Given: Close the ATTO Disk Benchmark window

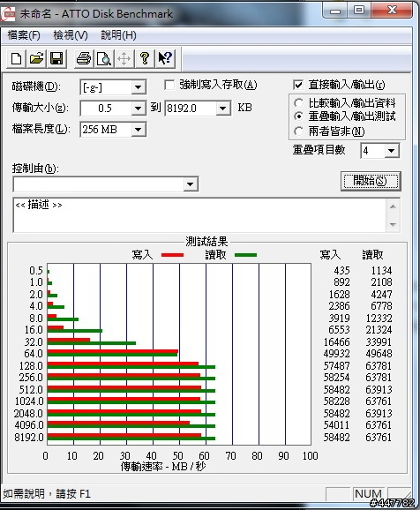Looking at the screenshot, I should click(x=392, y=11).
